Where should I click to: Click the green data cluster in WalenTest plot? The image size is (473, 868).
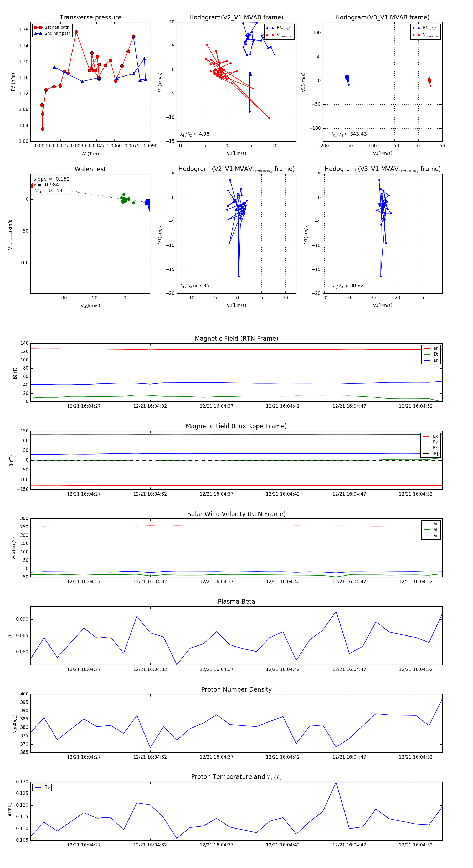pyautogui.click(x=124, y=199)
